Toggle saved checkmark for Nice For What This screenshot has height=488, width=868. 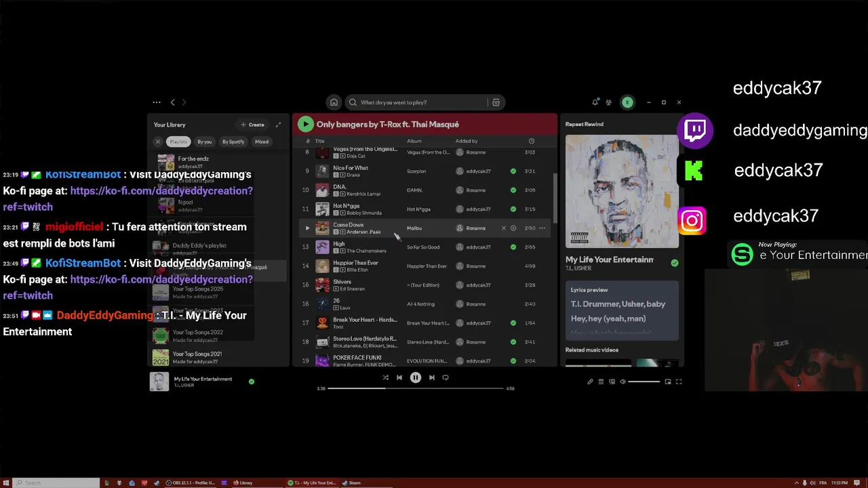[x=513, y=171]
